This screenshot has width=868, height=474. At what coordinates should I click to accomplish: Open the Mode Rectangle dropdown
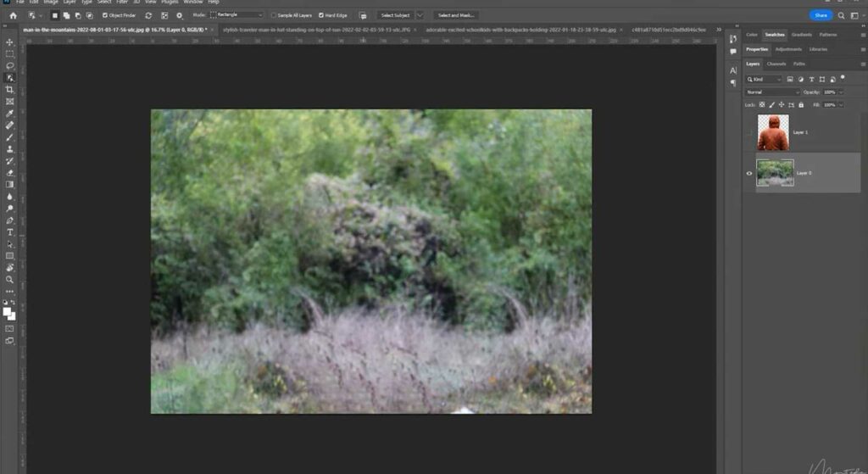(x=236, y=15)
